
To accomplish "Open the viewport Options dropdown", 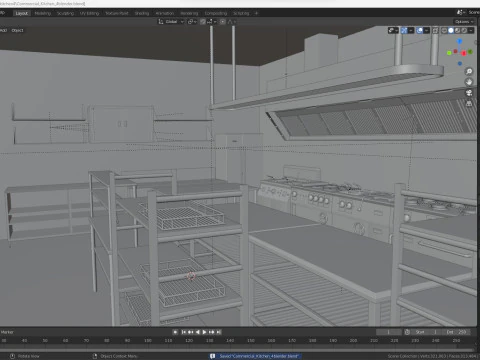I will pyautogui.click(x=464, y=22).
